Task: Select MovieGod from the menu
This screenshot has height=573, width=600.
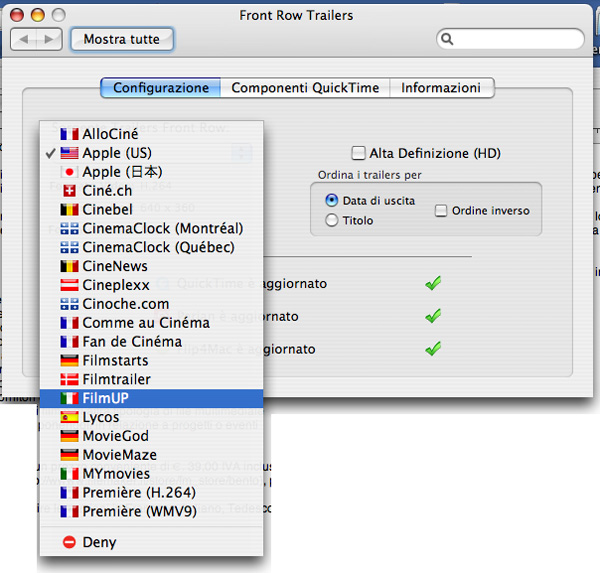Action: coord(152,436)
